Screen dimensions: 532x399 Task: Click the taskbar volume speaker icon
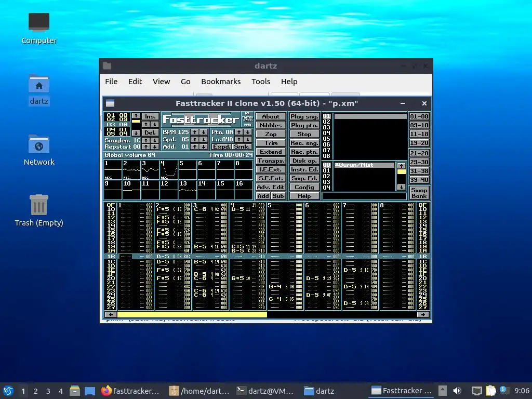(x=457, y=391)
